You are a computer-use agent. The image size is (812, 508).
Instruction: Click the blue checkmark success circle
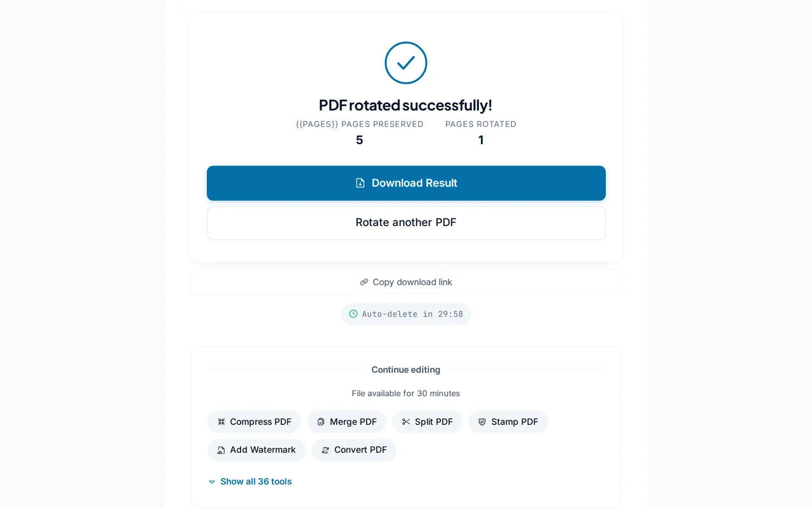(x=405, y=63)
